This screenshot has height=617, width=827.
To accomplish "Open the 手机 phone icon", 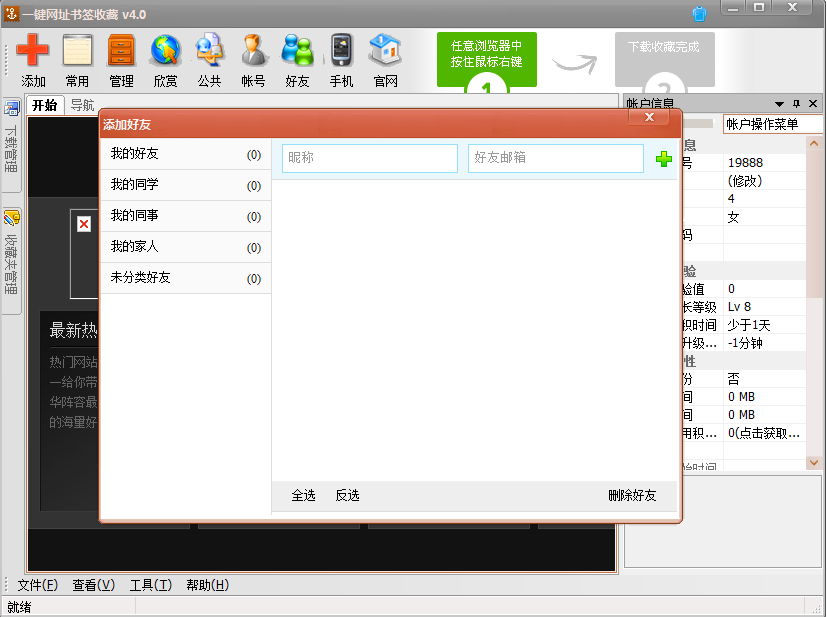I will point(341,51).
